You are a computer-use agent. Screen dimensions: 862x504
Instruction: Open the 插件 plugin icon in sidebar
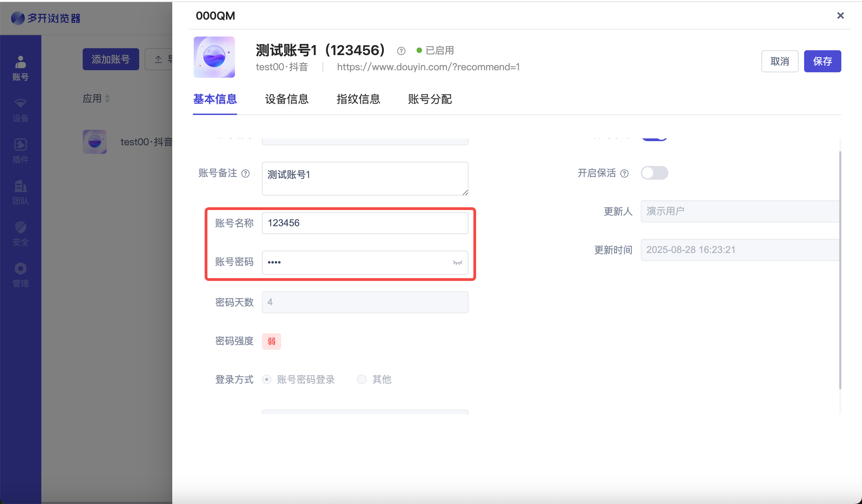[20, 145]
